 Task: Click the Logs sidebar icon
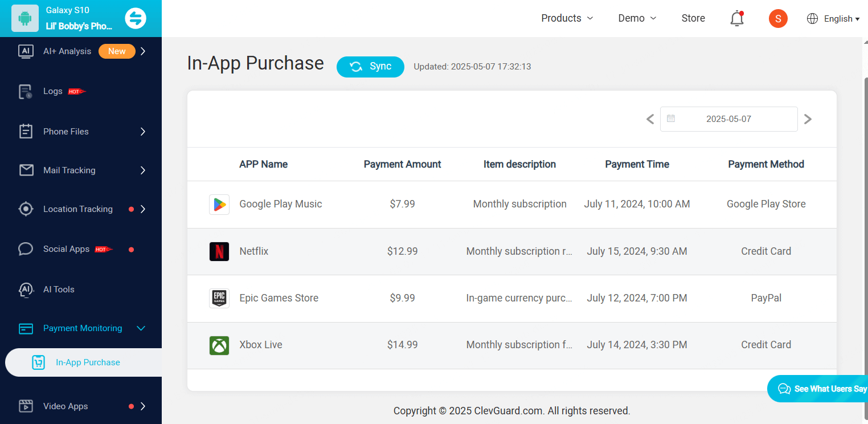tap(26, 91)
